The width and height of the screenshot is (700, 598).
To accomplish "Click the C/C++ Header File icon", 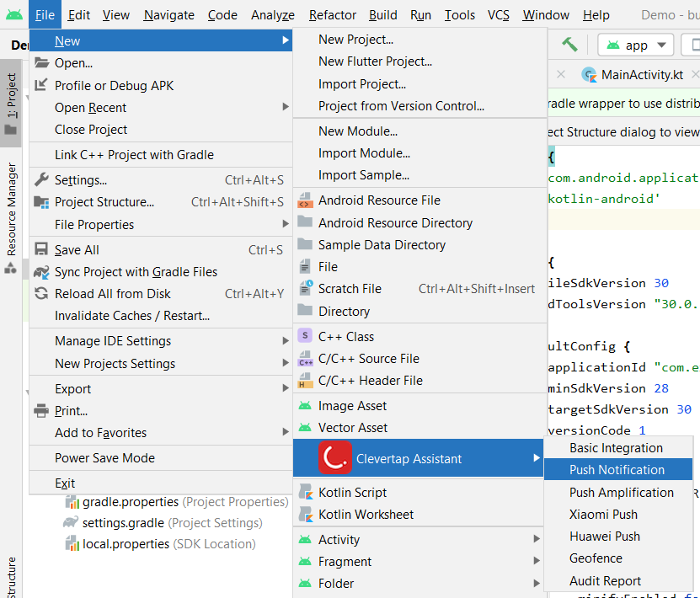I will (305, 380).
